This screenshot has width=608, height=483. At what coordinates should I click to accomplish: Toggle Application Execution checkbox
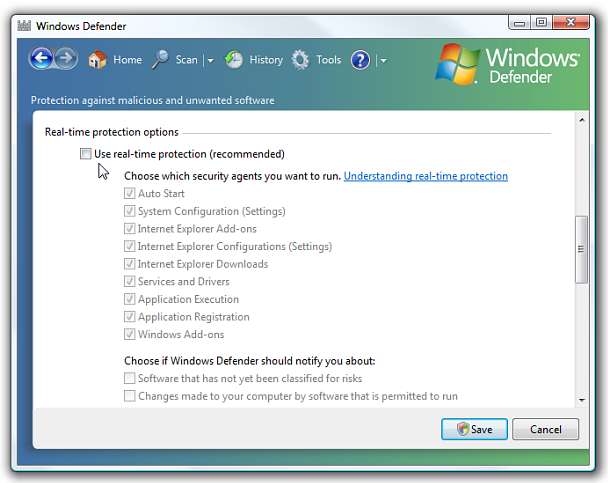(x=130, y=299)
